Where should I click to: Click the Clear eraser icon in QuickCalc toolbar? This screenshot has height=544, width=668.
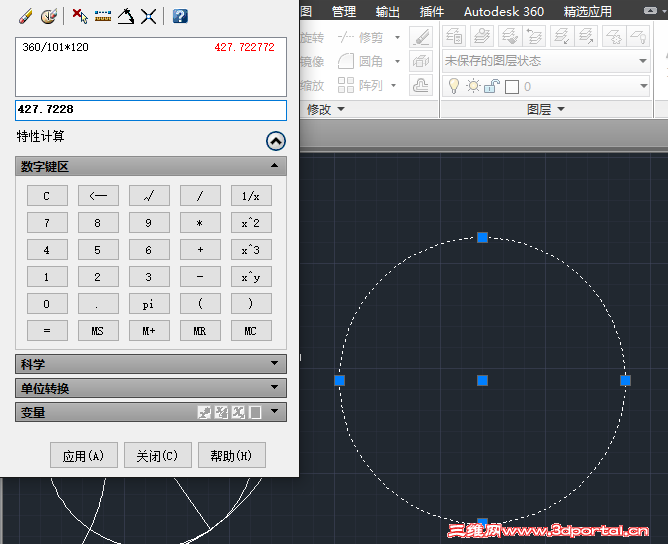tap(26, 17)
